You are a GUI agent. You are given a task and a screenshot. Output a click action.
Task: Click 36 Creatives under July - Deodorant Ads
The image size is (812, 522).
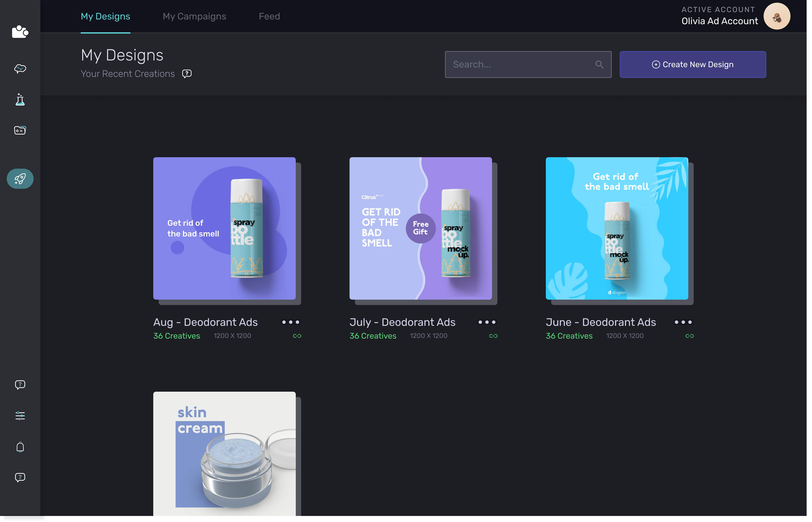point(373,336)
